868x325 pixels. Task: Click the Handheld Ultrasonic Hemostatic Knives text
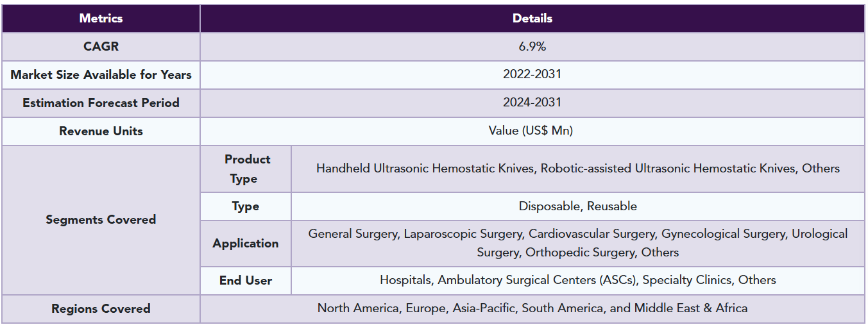[x=427, y=169]
